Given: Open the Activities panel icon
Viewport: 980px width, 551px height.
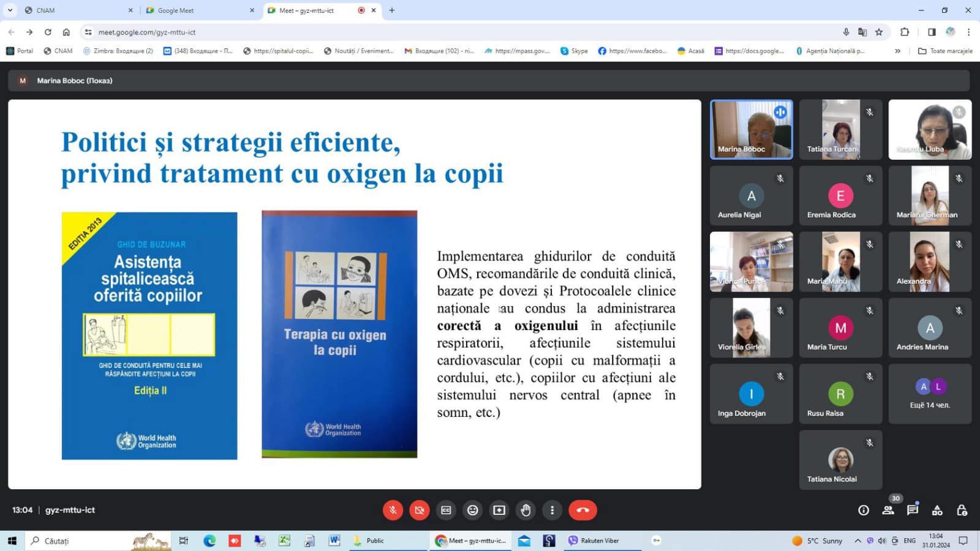Looking at the screenshot, I should pyautogui.click(x=937, y=510).
